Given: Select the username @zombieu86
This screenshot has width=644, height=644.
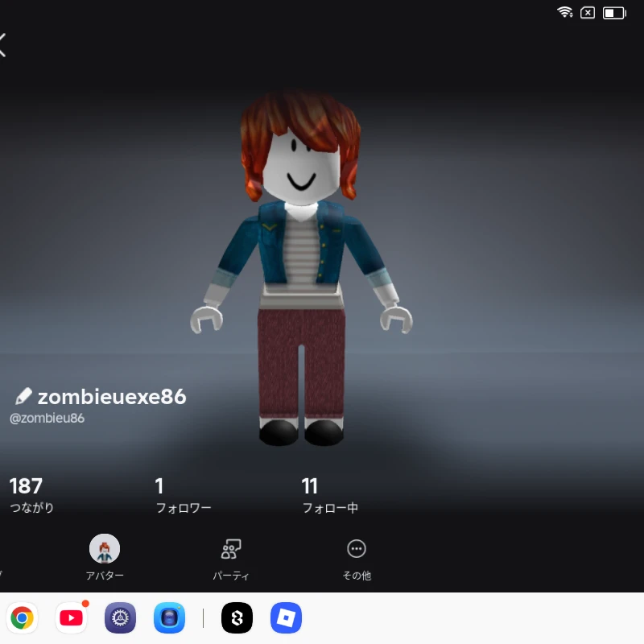Looking at the screenshot, I should tap(47, 418).
